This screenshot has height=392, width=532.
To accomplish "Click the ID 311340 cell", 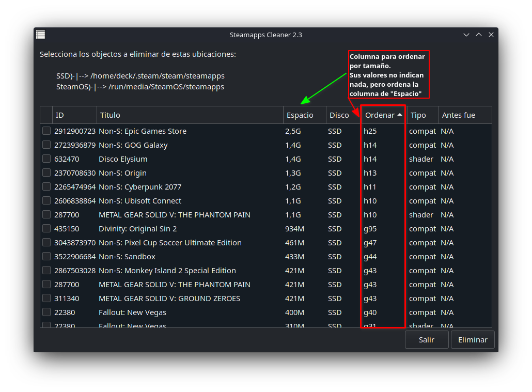I will click(67, 299).
